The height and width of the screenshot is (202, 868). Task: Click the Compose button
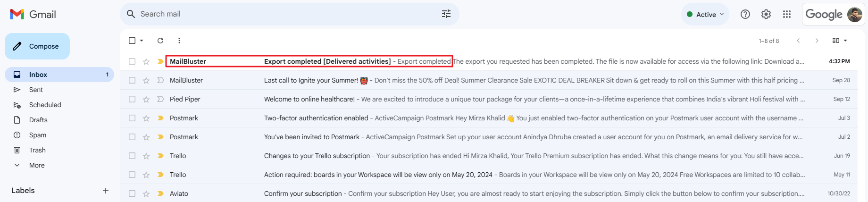37,46
